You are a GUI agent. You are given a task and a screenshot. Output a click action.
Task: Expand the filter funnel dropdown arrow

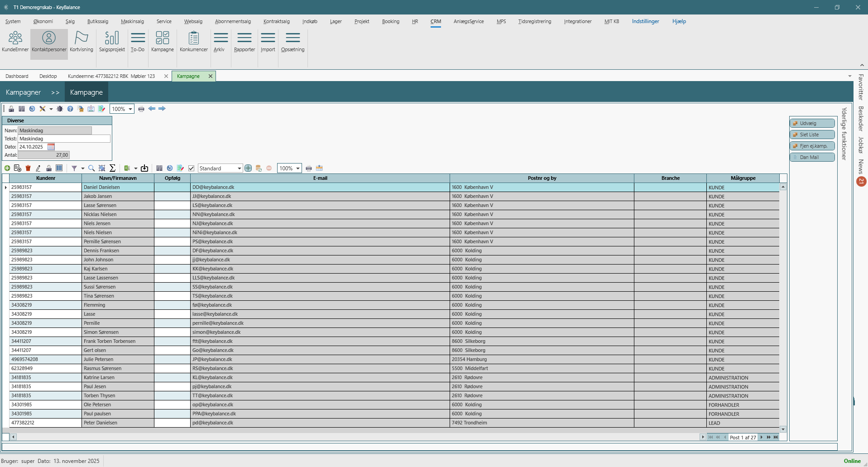pos(83,169)
